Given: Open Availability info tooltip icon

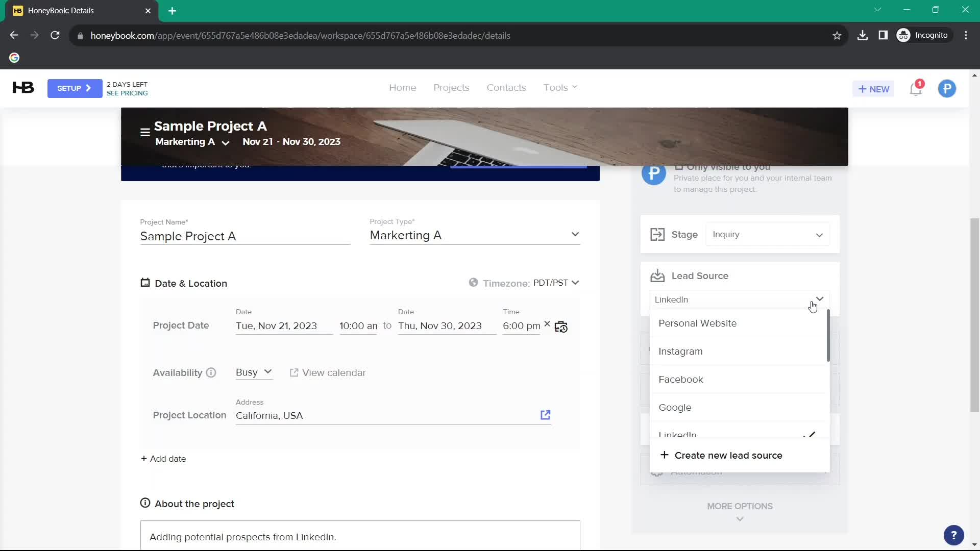Looking at the screenshot, I should tap(211, 373).
